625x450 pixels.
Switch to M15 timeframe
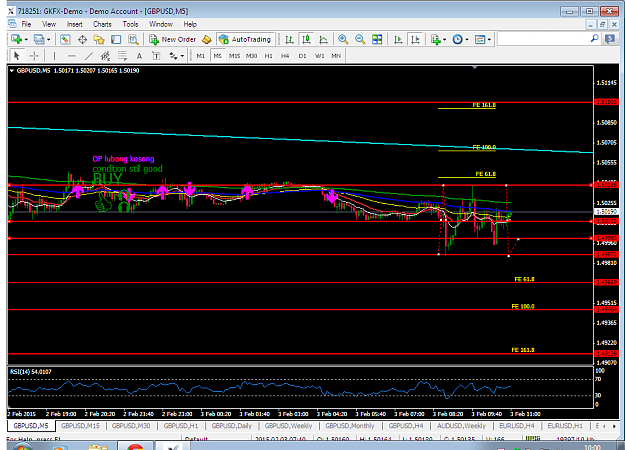[234, 56]
